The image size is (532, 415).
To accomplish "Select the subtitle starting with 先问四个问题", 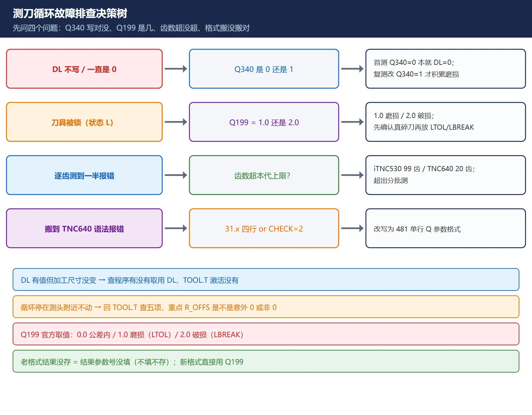I will [131, 28].
